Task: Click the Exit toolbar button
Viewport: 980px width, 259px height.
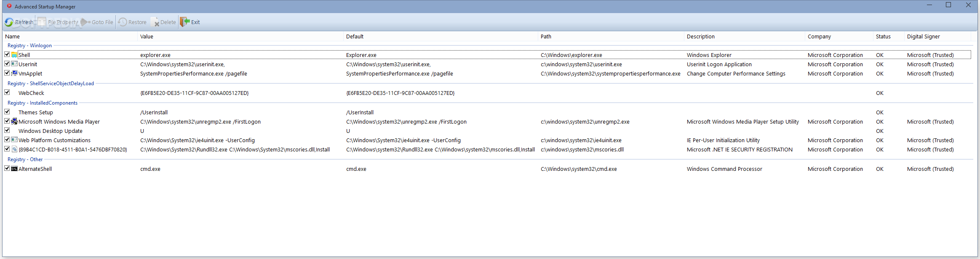Action: tap(190, 22)
